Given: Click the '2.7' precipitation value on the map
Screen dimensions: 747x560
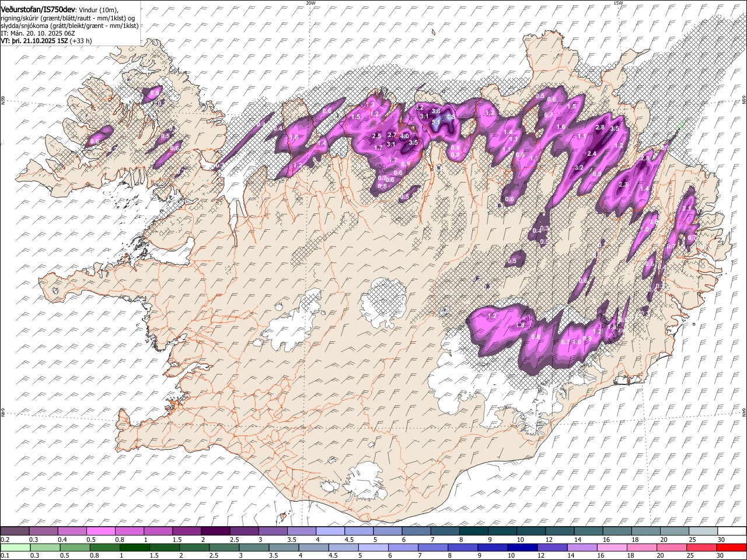Looking at the screenshot, I should 392,135.
